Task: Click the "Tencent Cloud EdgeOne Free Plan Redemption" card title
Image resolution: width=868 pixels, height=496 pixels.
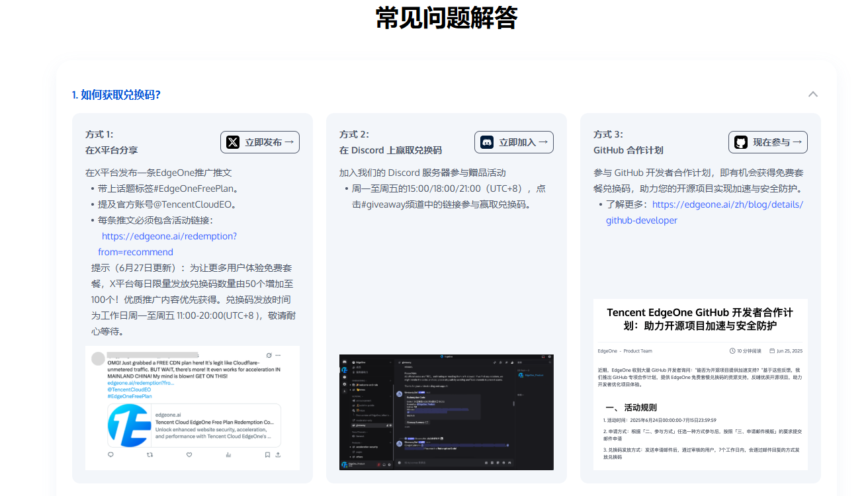Action: coord(214,422)
